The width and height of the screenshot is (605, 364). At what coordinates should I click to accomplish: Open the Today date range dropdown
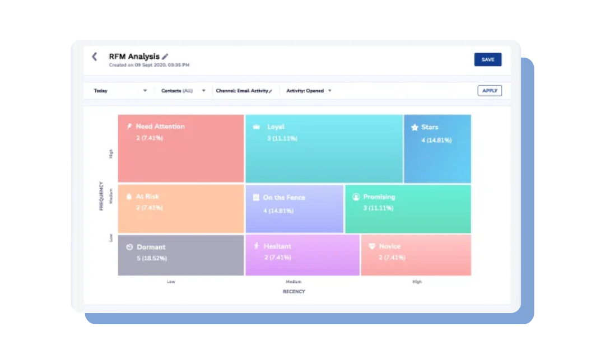(x=120, y=91)
